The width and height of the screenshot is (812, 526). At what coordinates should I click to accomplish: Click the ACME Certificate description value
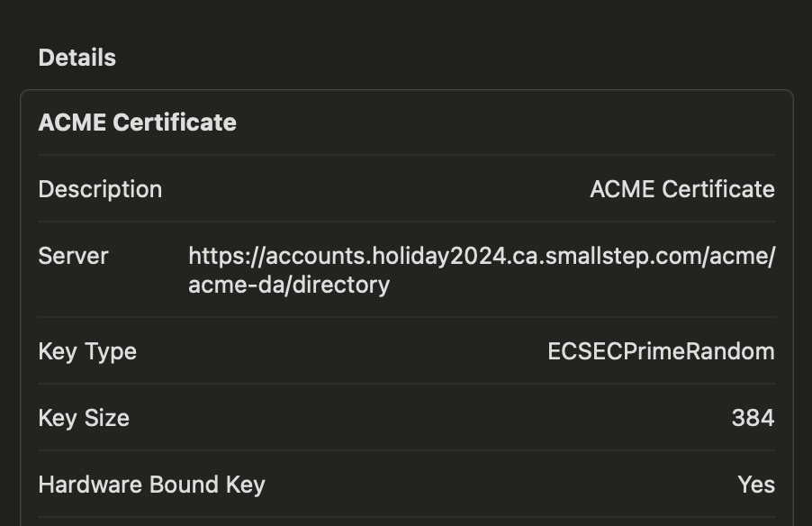(681, 189)
